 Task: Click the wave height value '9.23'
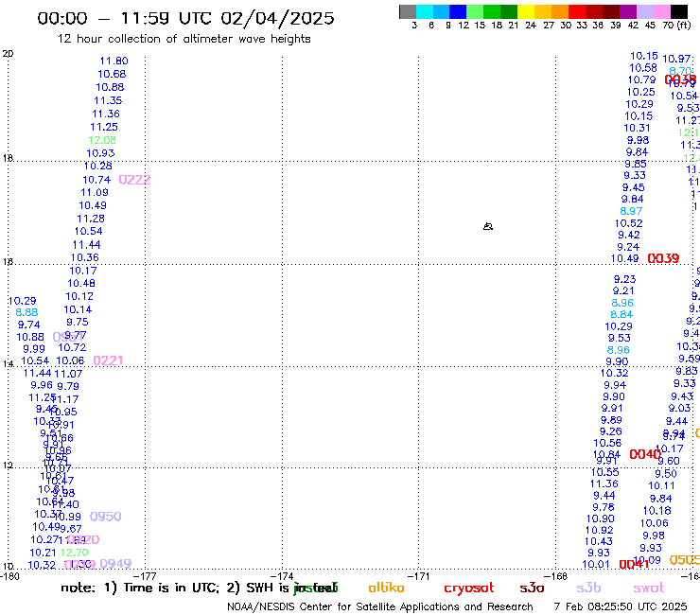[624, 279]
